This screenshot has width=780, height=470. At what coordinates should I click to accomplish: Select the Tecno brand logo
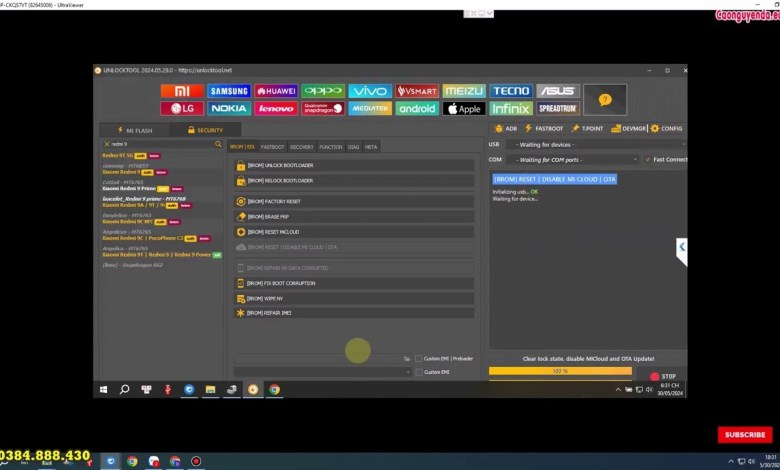[x=511, y=91]
